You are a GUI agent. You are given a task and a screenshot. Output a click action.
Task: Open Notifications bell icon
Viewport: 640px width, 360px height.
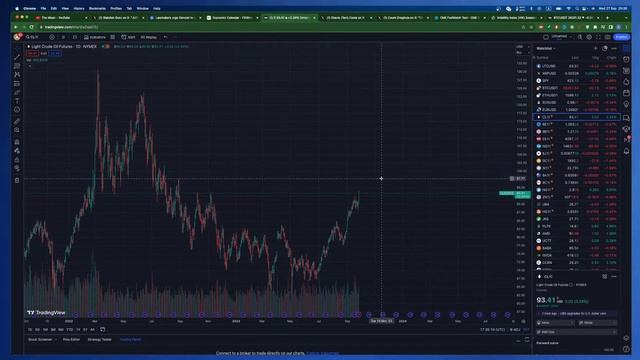[626, 151]
